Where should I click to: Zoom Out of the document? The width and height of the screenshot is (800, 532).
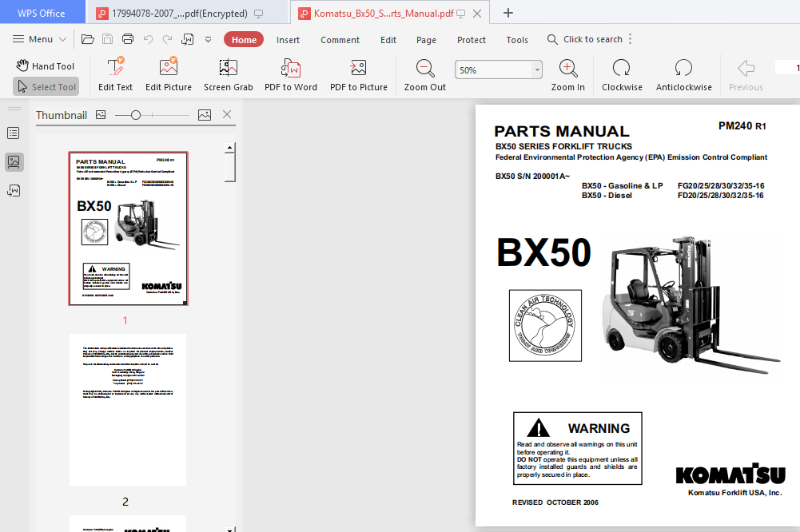(425, 74)
